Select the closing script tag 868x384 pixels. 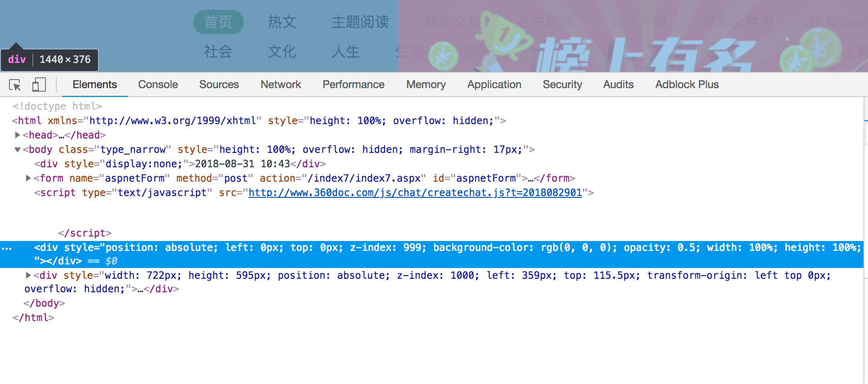(x=85, y=233)
